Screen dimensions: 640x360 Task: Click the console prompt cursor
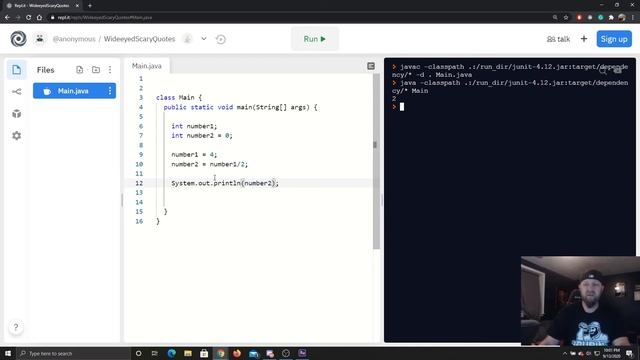pyautogui.click(x=402, y=107)
